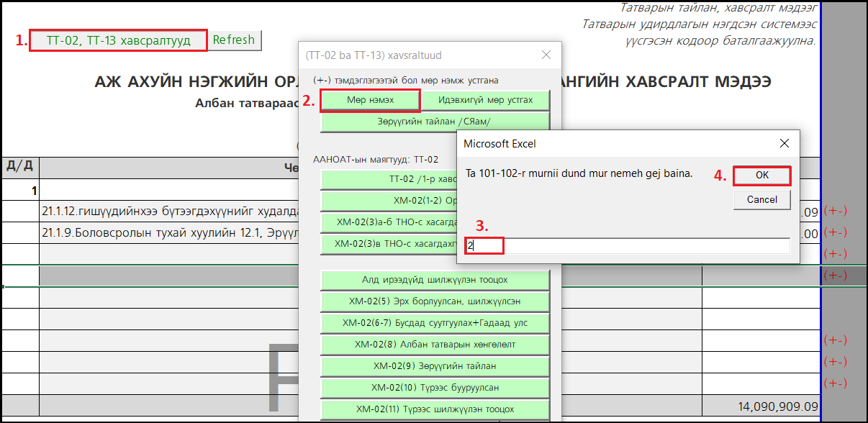Open the ХМ-02(1-2) form button
Viewport: 868px width, 423px height.
389,201
